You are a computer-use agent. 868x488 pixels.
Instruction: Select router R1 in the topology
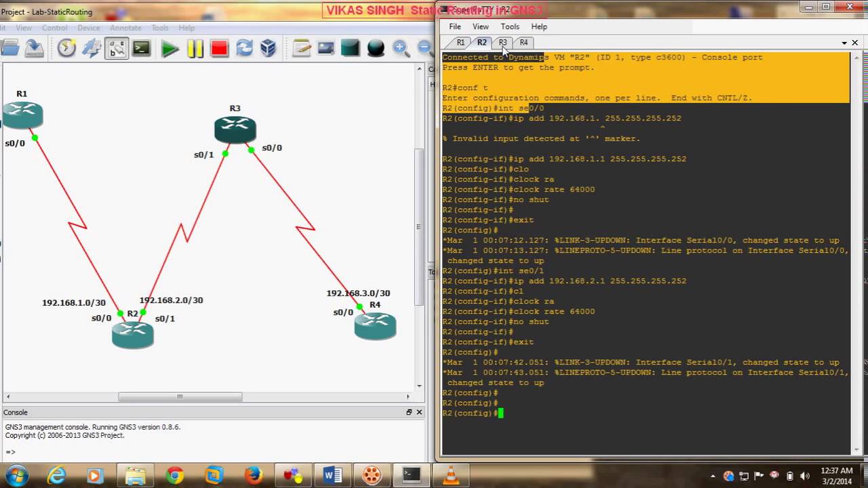point(22,115)
